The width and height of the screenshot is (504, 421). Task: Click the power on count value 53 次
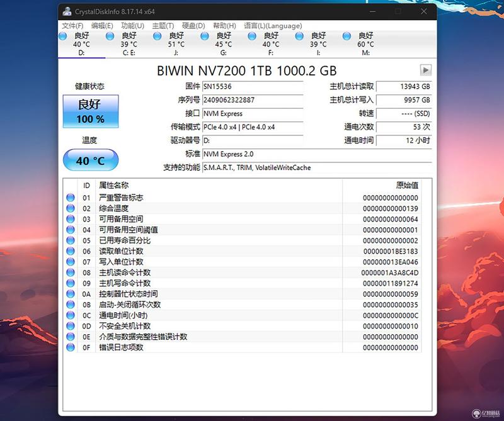404,127
